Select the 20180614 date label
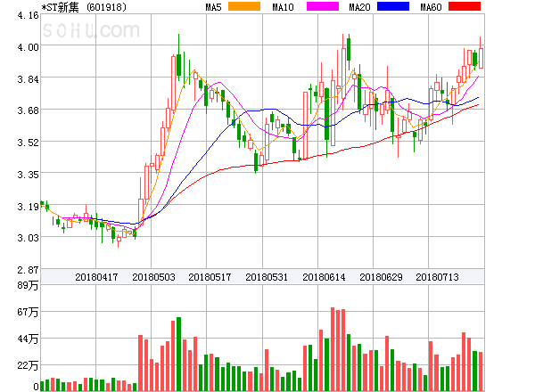 (324, 277)
